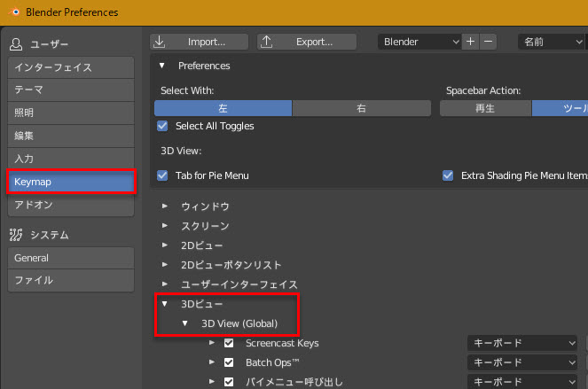Viewport: 588px width, 389px height.
Task: Open the ファイル tab
Action: coord(71,280)
